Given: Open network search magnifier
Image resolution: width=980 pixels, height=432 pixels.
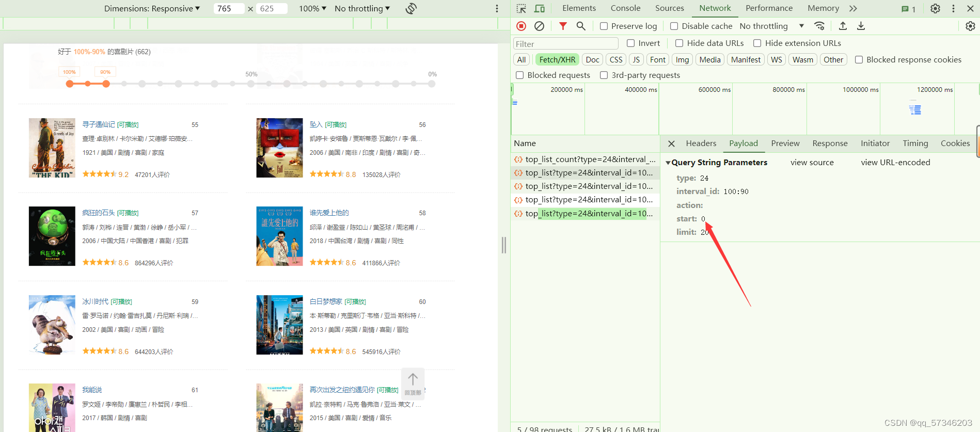Looking at the screenshot, I should [x=581, y=26].
